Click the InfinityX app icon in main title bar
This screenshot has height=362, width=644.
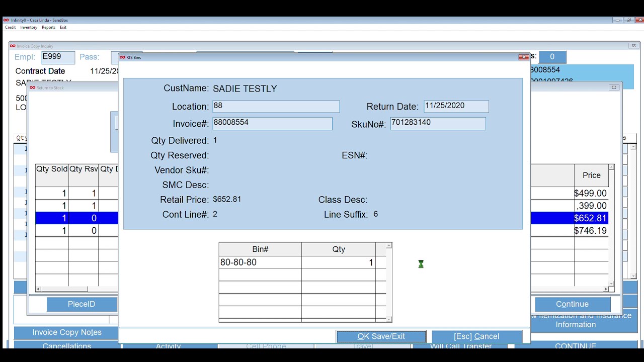pyautogui.click(x=6, y=20)
